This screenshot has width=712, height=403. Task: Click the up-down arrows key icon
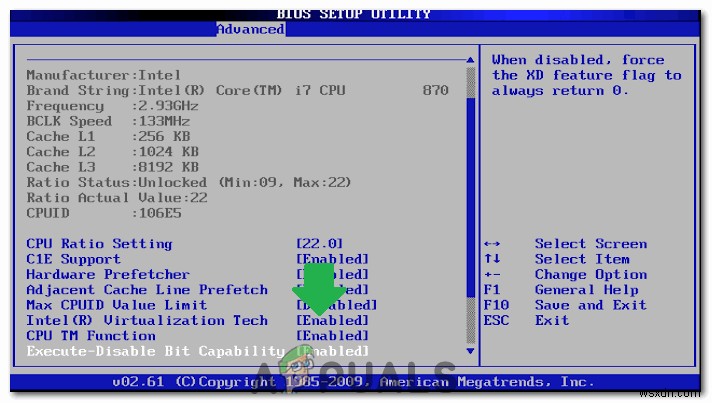pos(492,259)
